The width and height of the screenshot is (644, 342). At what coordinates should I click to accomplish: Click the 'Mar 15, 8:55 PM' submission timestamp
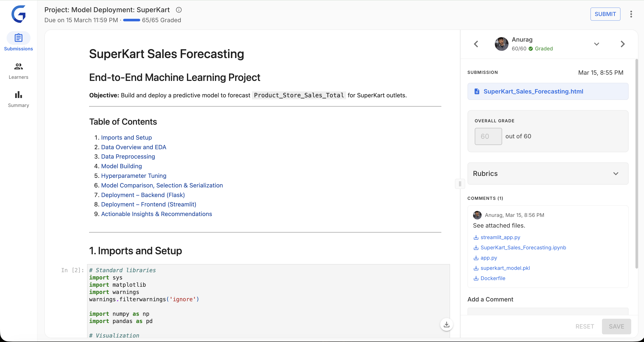600,73
